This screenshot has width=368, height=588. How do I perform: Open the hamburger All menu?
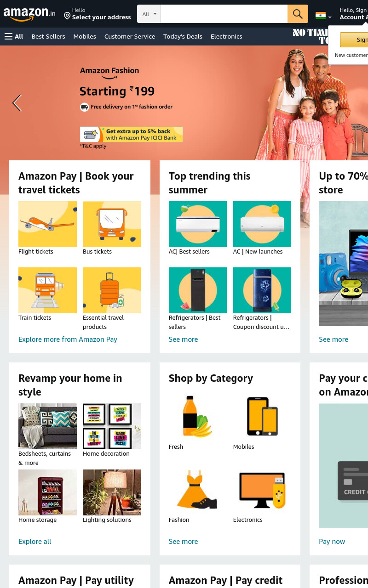coord(14,36)
